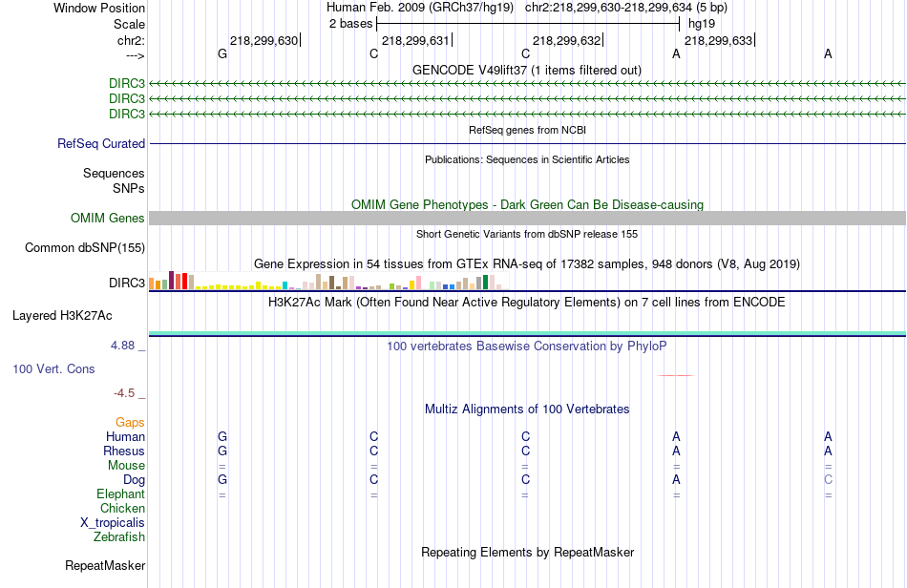The width and height of the screenshot is (907, 588).
Task: Open the Common dbSNP(155) track label
Action: (x=85, y=247)
